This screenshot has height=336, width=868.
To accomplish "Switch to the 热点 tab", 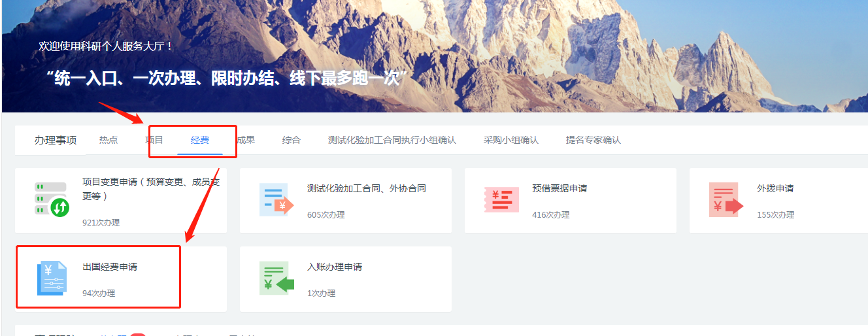I will pyautogui.click(x=108, y=140).
